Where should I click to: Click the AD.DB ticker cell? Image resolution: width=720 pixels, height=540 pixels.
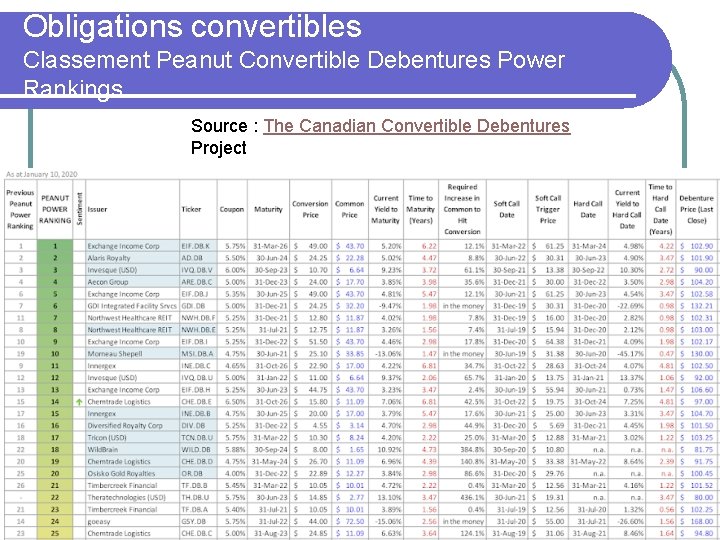[198, 258]
